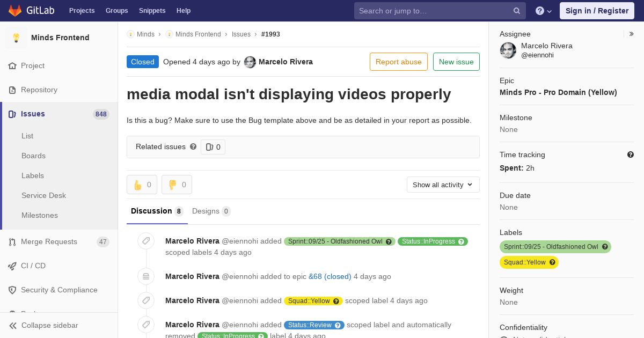
Task: Open the Minds Pro - Pro Domain epic
Action: point(558,92)
